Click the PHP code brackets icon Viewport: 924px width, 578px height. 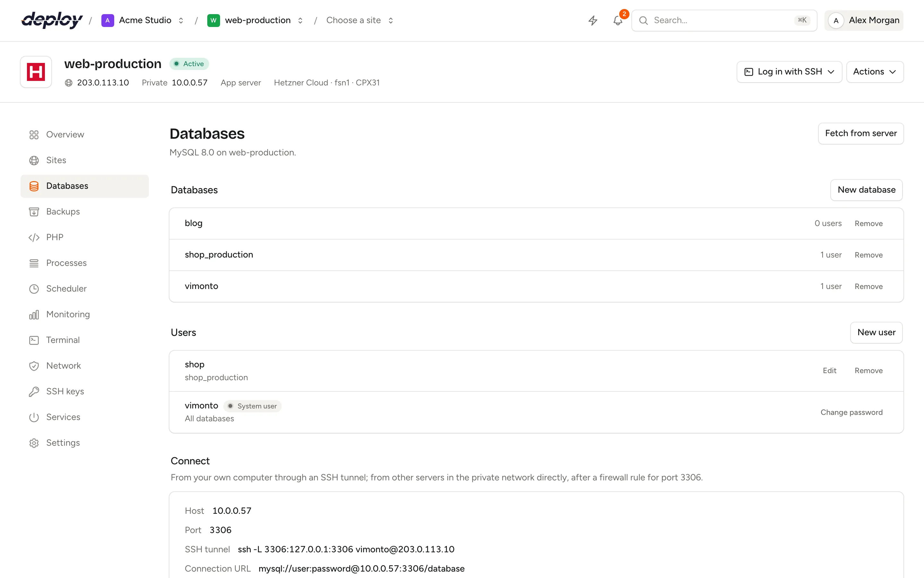tap(34, 237)
